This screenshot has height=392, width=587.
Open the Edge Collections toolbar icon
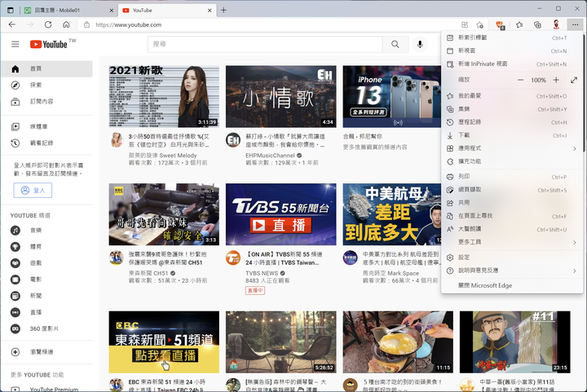[x=537, y=24]
